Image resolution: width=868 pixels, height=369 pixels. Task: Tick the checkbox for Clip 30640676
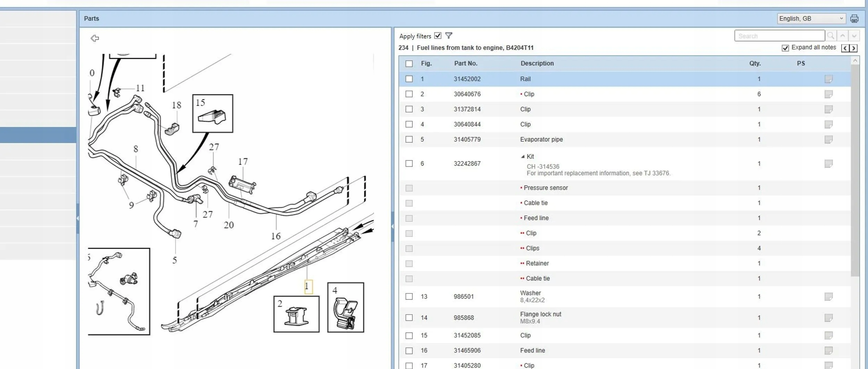pos(409,94)
